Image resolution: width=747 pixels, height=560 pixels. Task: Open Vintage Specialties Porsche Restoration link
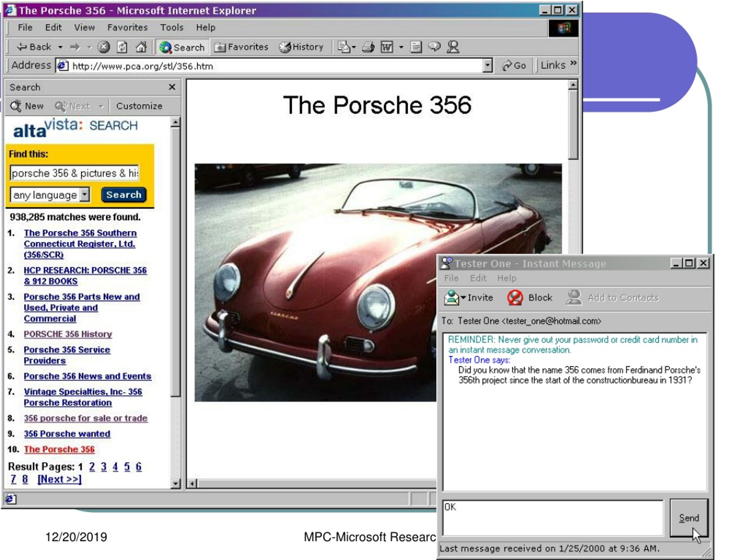pos(83,397)
